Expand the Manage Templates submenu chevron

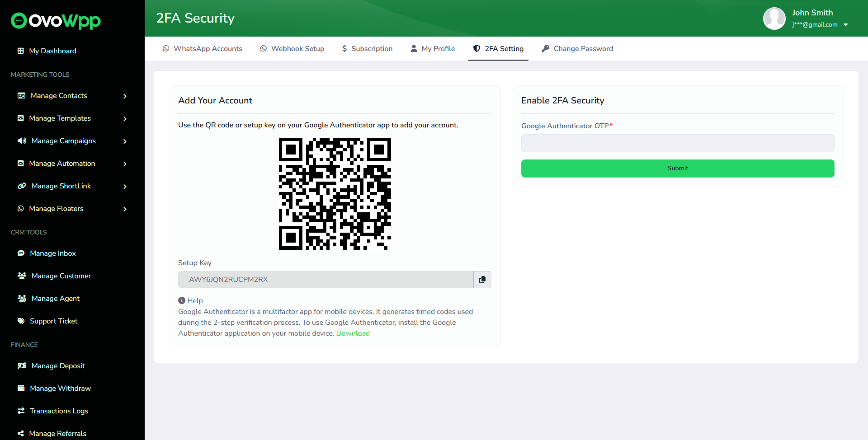(x=125, y=119)
